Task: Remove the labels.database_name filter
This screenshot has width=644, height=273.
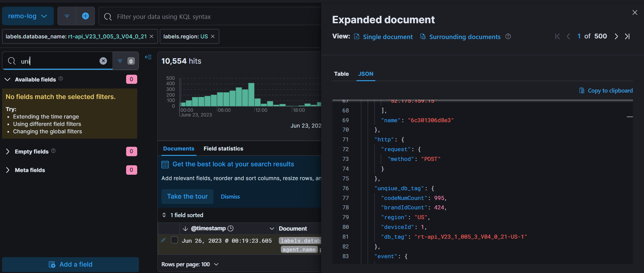Action: 151,36
